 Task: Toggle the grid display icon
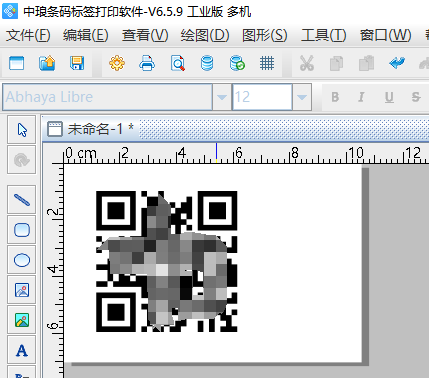coord(267,63)
